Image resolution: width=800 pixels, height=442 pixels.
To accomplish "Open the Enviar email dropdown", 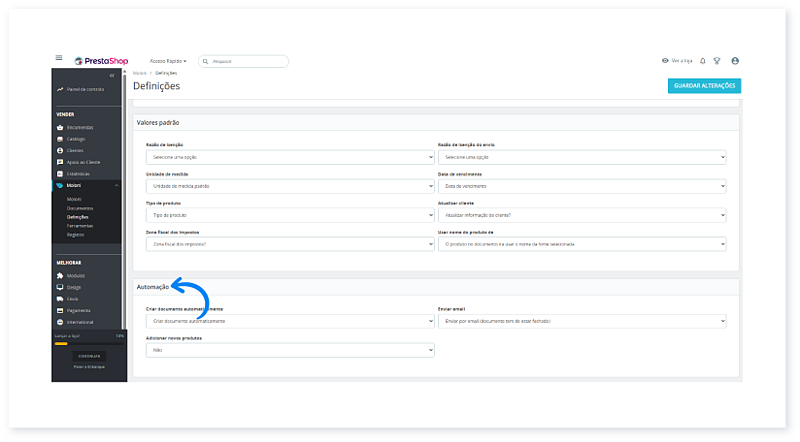I will click(x=588, y=321).
